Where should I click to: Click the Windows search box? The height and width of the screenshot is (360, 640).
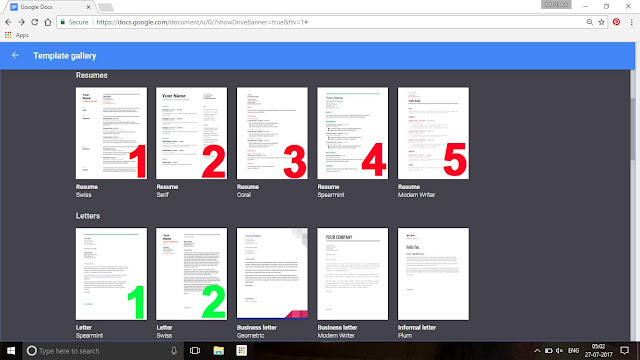[102, 351]
